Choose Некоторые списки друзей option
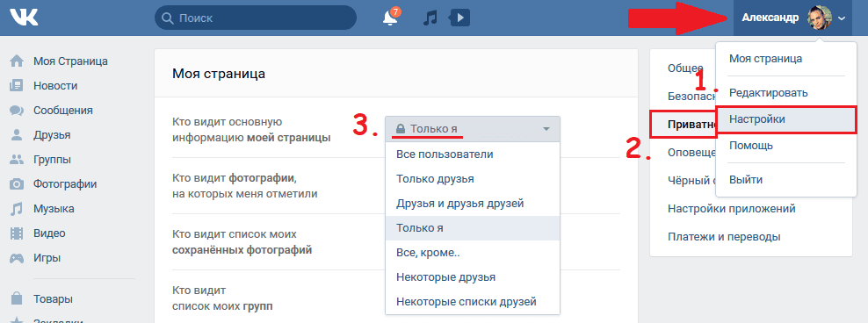The height and width of the screenshot is (323, 868). tap(472, 302)
